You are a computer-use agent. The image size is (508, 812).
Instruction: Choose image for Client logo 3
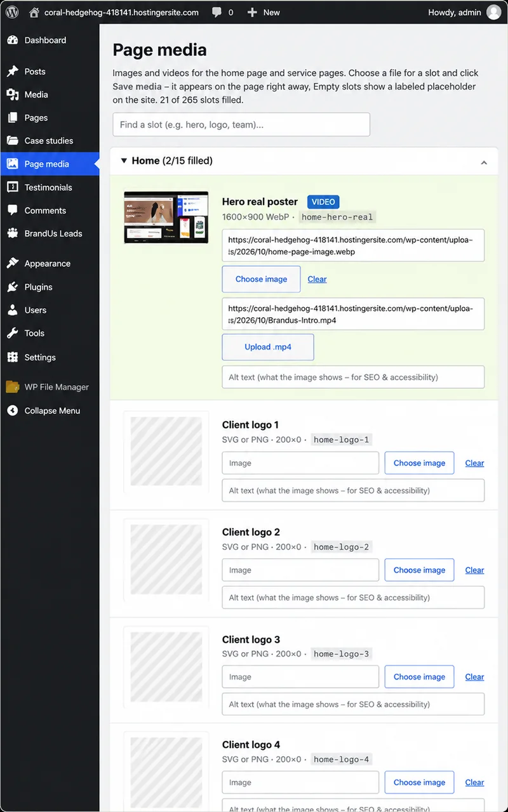419,677
